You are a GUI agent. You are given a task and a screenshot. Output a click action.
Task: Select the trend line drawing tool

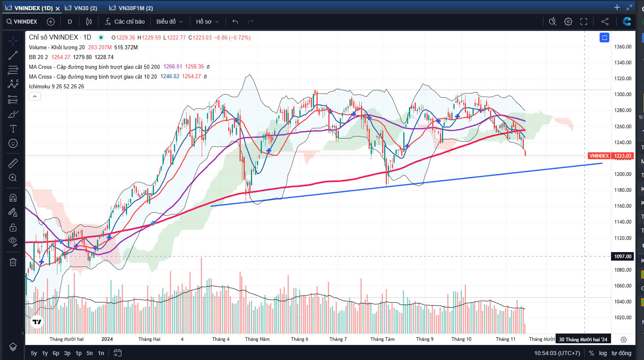(13, 55)
